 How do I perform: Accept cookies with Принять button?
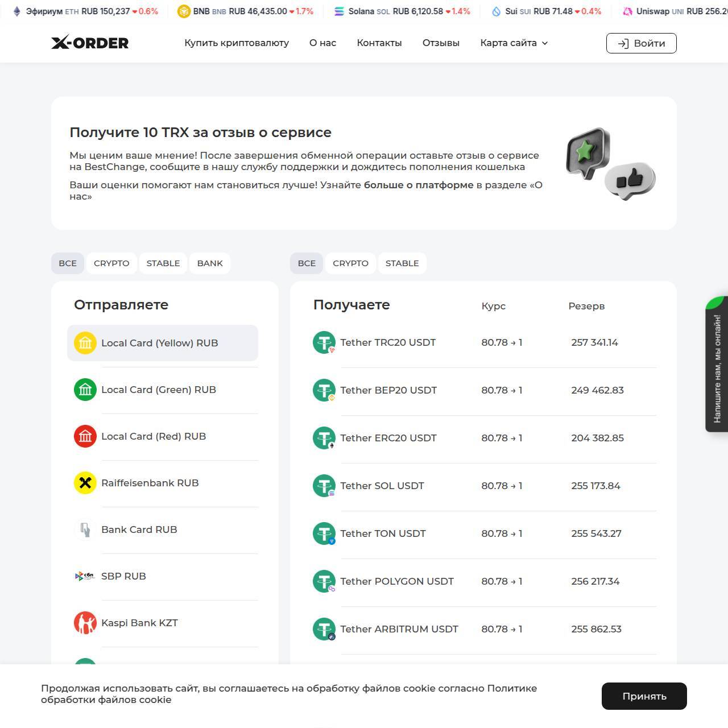644,696
